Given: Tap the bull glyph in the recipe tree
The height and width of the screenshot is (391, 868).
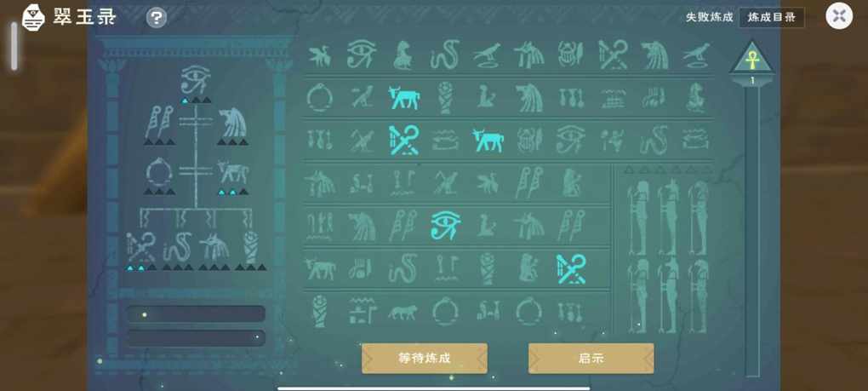Looking at the screenshot, I should 232,173.
